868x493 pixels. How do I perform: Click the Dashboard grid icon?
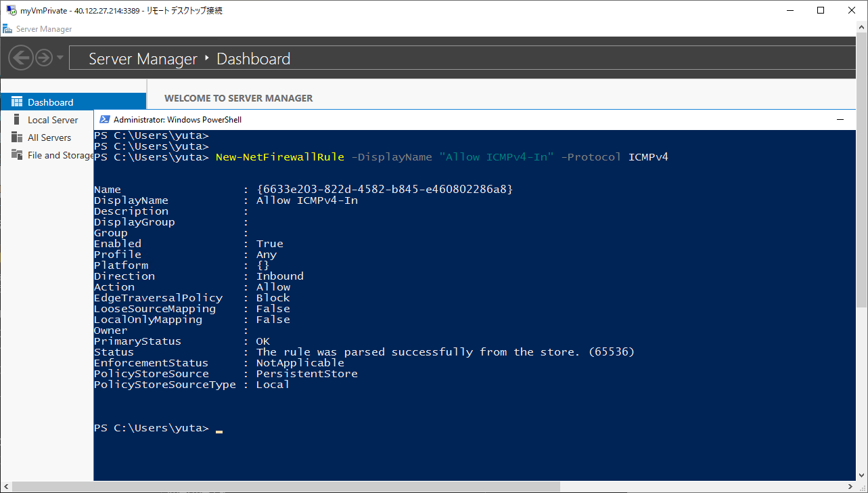coord(17,102)
